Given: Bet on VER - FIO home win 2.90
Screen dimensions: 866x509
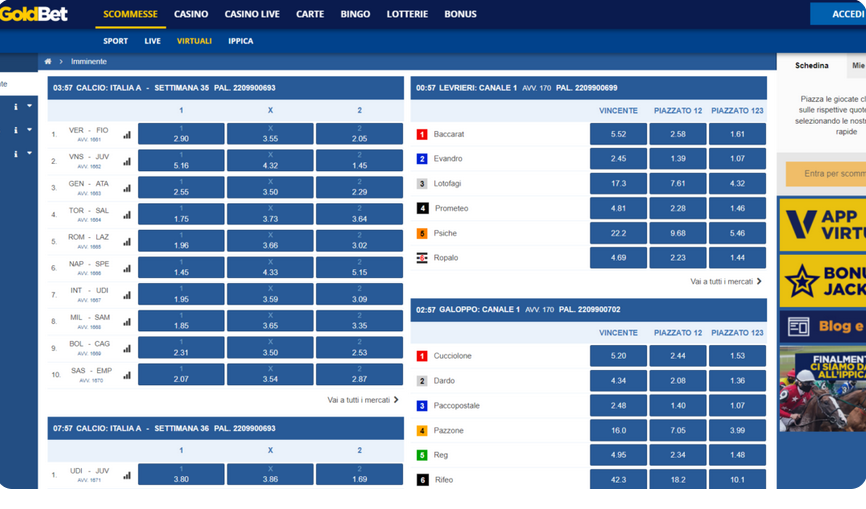Looking at the screenshot, I should (x=181, y=134).
